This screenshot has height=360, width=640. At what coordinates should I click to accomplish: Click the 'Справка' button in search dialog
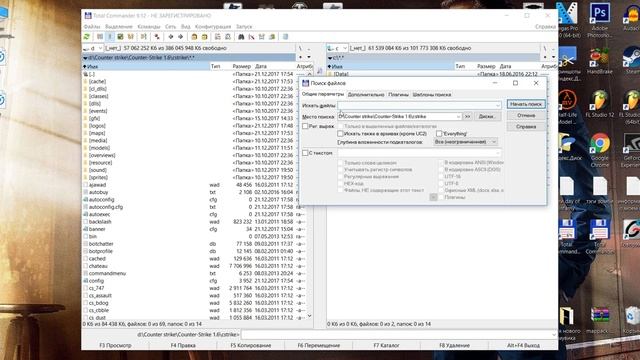(x=526, y=127)
